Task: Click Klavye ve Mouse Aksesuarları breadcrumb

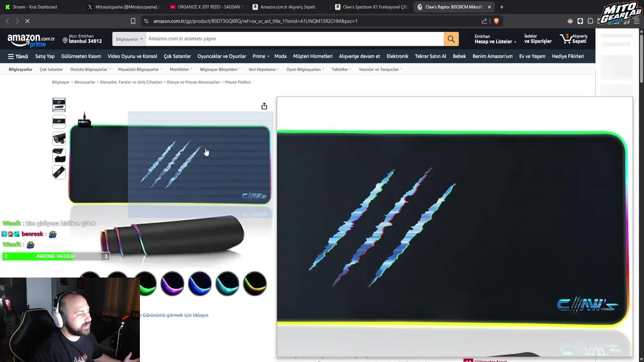Action: 193,82
